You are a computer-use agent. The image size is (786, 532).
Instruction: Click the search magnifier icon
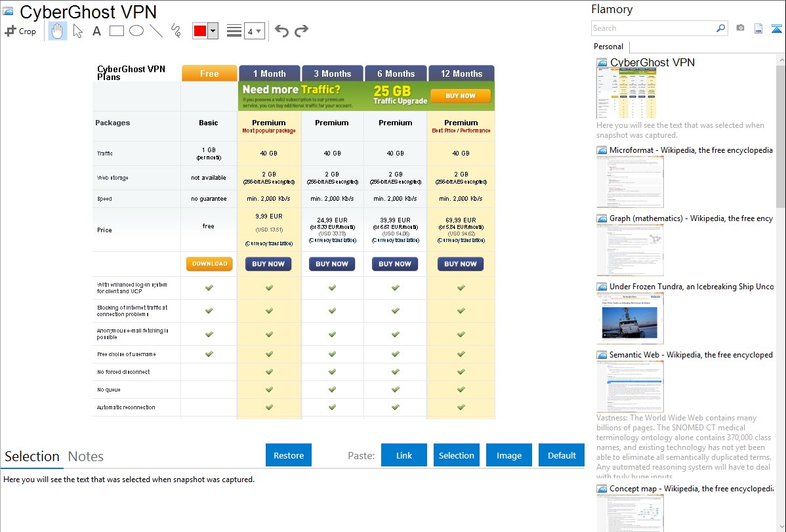[x=720, y=28]
